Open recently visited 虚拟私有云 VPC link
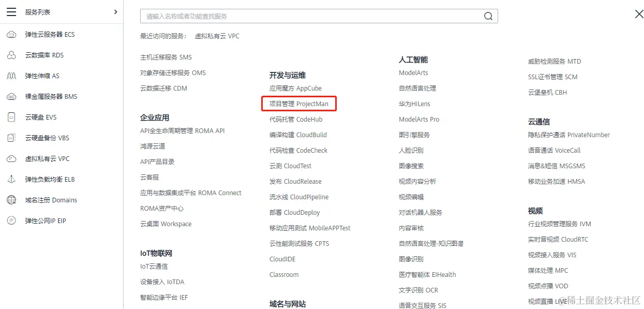The image size is (644, 309). coord(217,36)
